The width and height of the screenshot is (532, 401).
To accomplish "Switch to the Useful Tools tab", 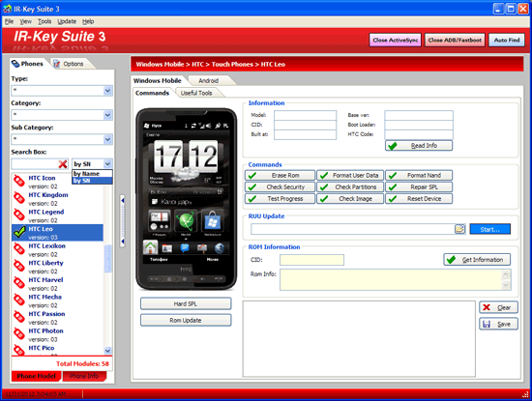I will tap(196, 93).
